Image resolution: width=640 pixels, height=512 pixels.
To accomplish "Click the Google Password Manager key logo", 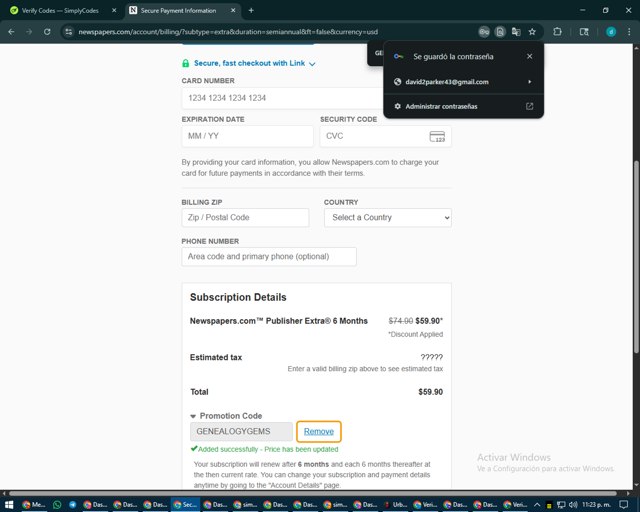I will 398,56.
